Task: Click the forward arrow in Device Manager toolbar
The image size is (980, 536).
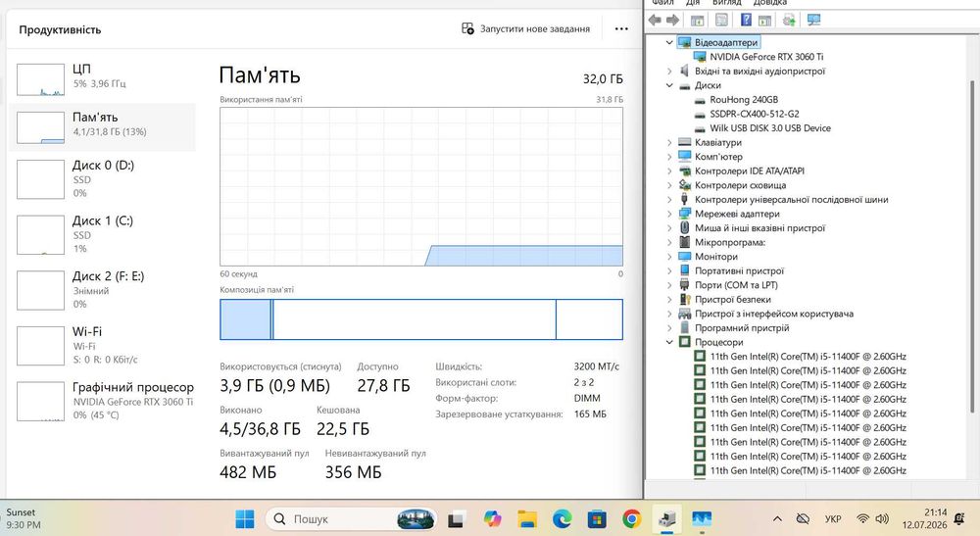Action: click(672, 20)
